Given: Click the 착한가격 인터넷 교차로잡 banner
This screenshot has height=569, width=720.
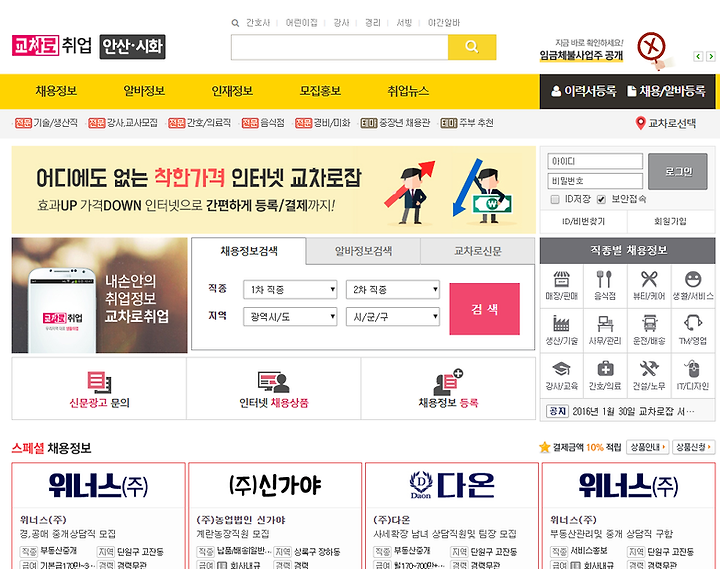Looking at the screenshot, I should [274, 190].
